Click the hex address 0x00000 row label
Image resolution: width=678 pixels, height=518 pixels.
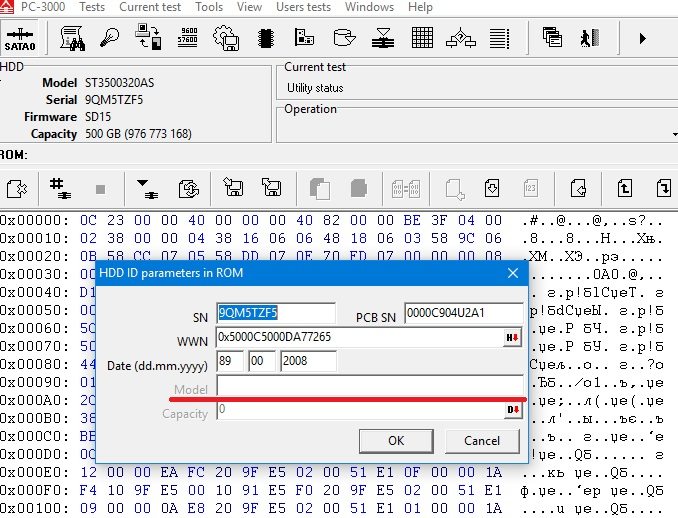pyautogui.click(x=35, y=221)
